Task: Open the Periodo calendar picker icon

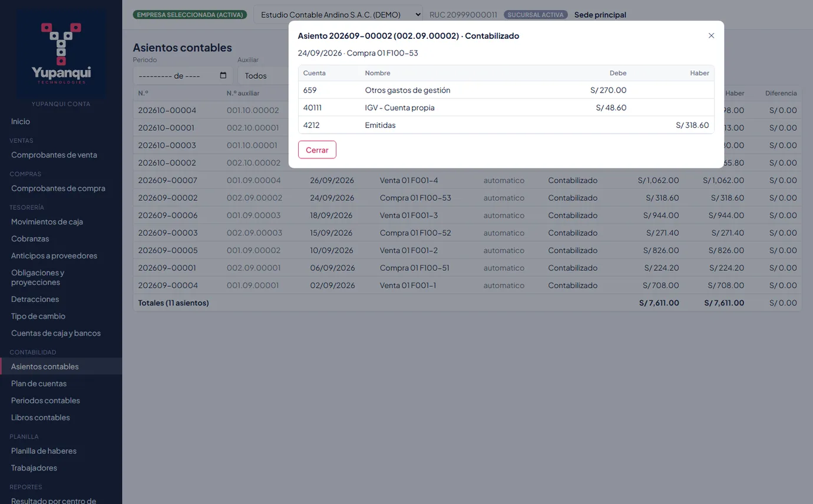Action: 223,75
